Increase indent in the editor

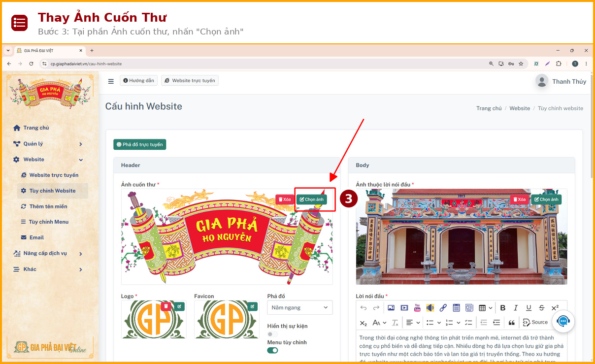point(496,323)
